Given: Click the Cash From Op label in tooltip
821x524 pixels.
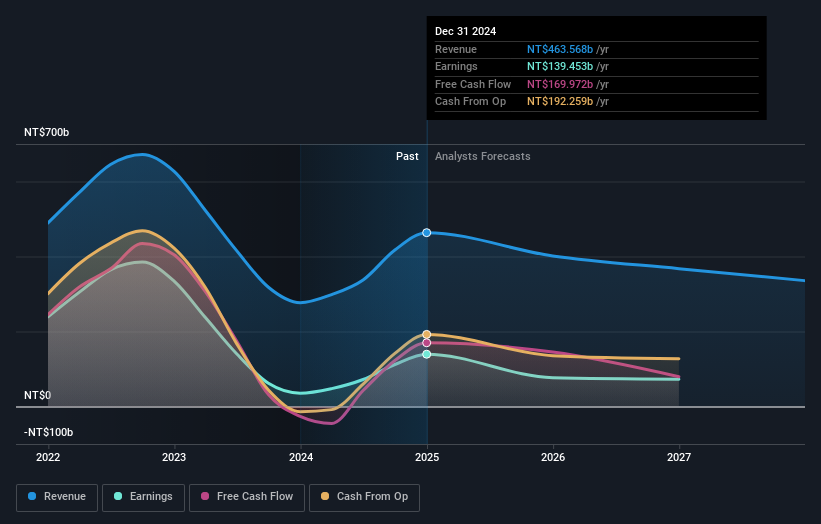Looking at the screenshot, I should (470, 102).
